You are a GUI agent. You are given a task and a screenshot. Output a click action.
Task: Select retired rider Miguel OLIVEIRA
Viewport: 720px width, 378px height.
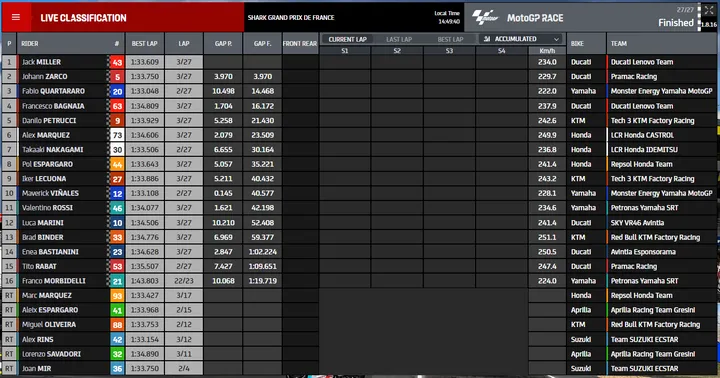(49, 325)
